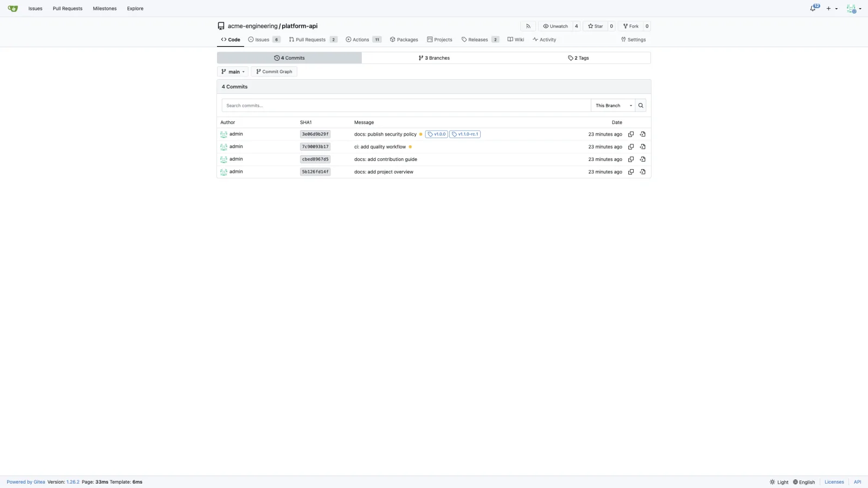Image resolution: width=868 pixels, height=488 pixels.
Task: Open the Licenses footer link
Action: 834,482
